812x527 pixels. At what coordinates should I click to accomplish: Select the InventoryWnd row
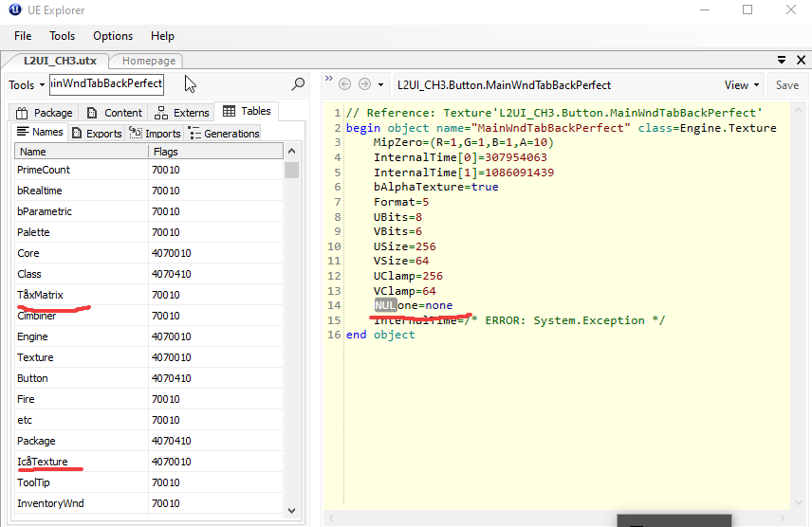pyautogui.click(x=149, y=503)
